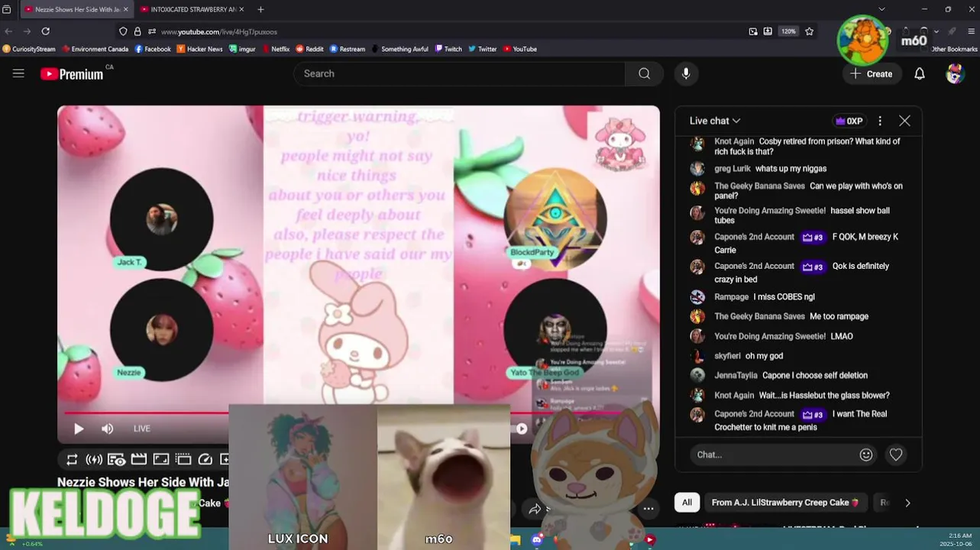Open the Environment Canada bookmark

pyautogui.click(x=95, y=49)
